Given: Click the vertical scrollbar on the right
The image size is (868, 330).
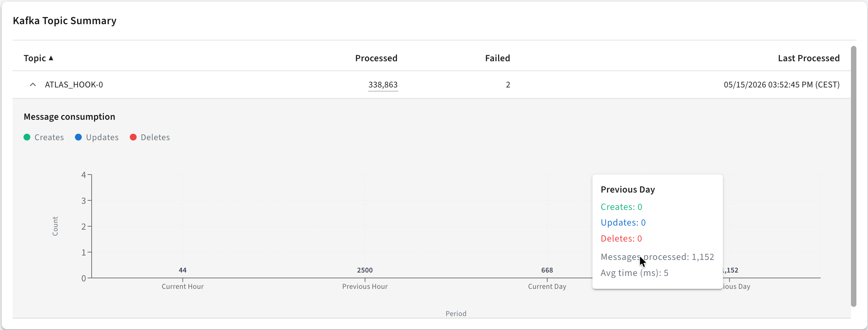Looking at the screenshot, I should (x=853, y=176).
